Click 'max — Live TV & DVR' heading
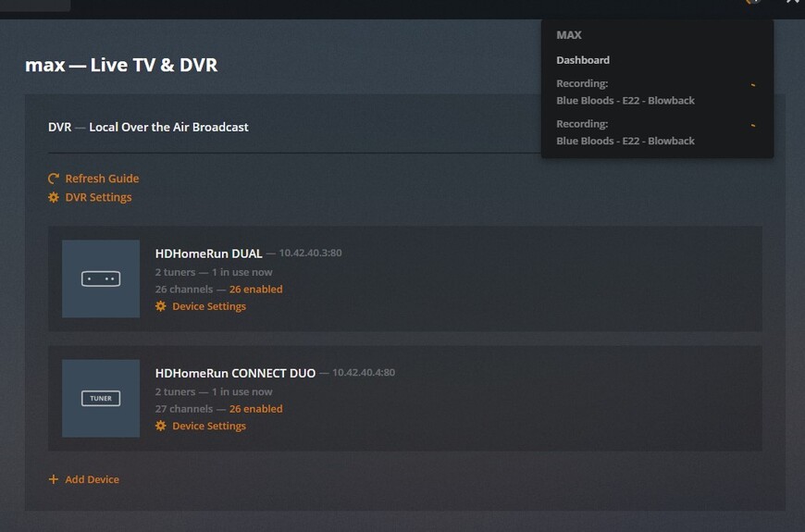The width and height of the screenshot is (805, 532). pyautogui.click(x=121, y=65)
